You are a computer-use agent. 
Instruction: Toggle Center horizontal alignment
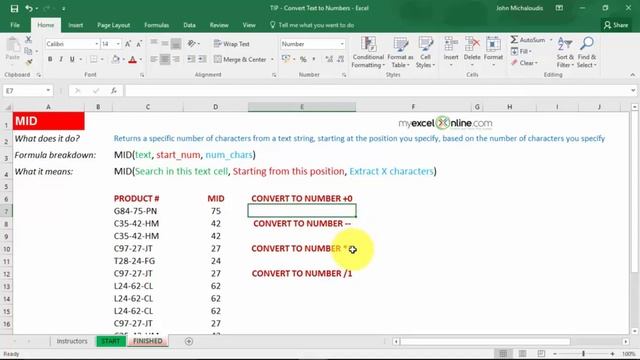[165, 60]
